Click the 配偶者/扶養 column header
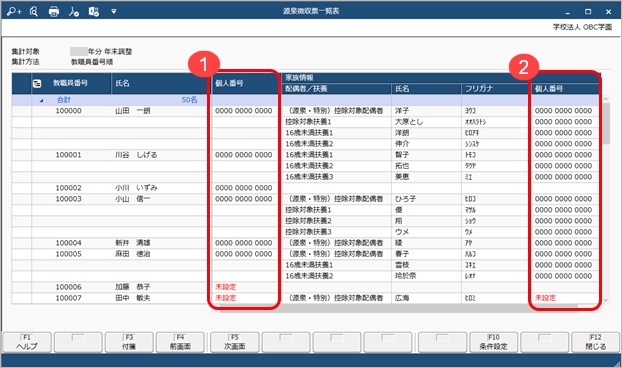The height and width of the screenshot is (368, 622). pyautogui.click(x=306, y=88)
